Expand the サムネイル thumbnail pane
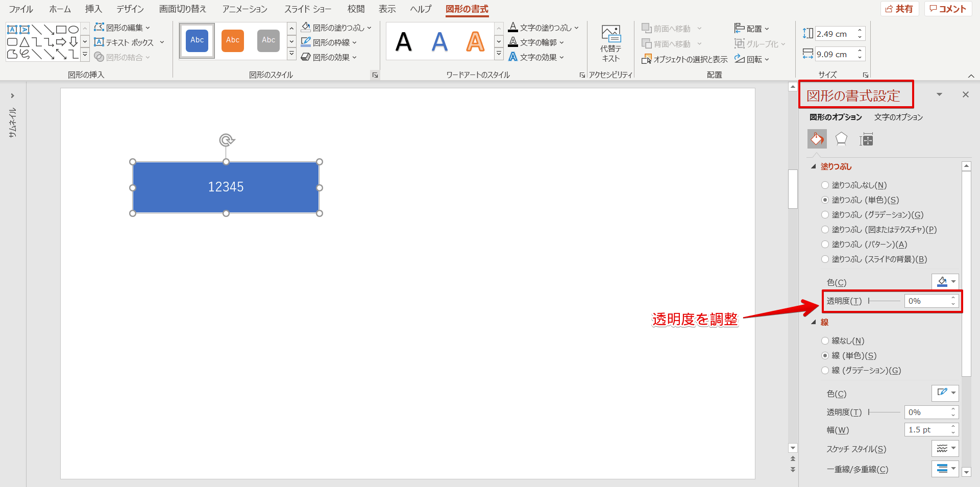 click(x=13, y=95)
